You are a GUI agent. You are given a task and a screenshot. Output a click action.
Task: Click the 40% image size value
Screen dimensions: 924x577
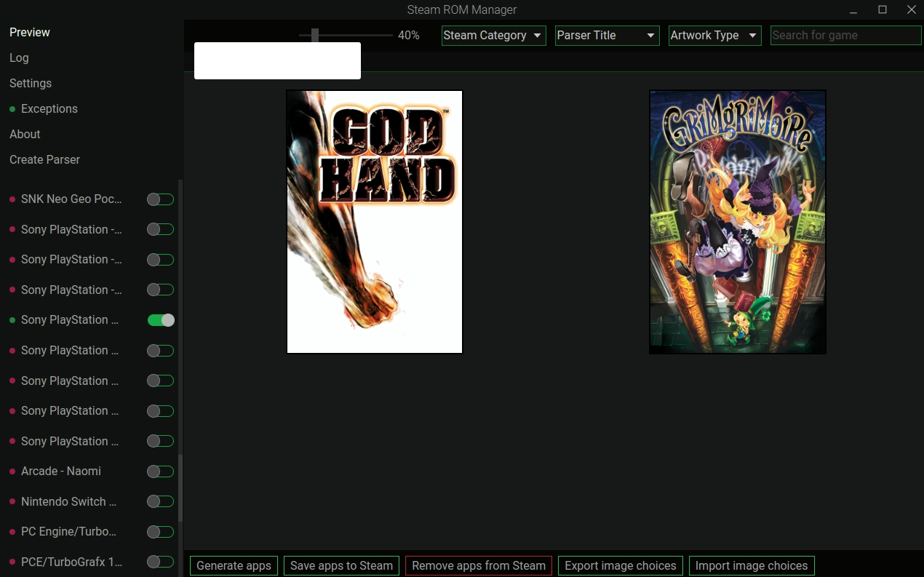click(409, 36)
